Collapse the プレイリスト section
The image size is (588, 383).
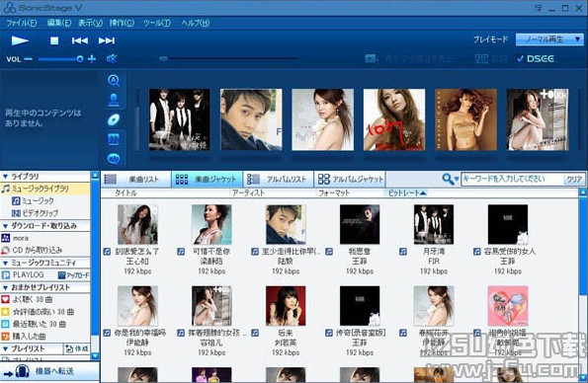[x=5, y=348]
